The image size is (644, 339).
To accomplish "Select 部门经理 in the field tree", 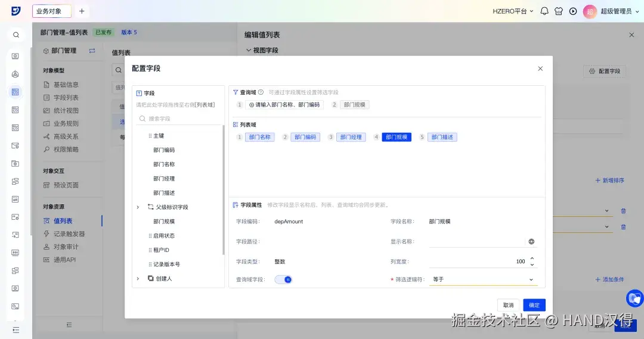I will coord(164,179).
